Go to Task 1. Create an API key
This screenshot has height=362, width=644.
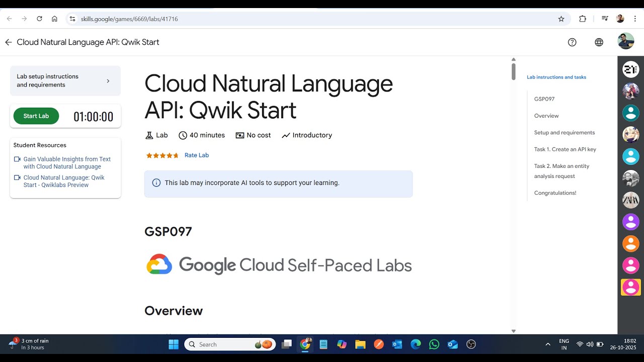pyautogui.click(x=565, y=149)
